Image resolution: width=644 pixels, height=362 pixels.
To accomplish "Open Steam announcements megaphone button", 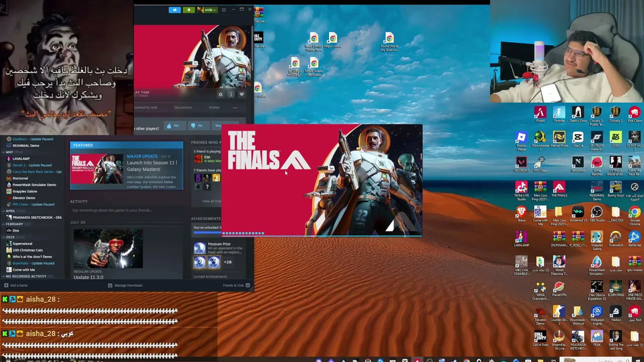I will click(175, 10).
